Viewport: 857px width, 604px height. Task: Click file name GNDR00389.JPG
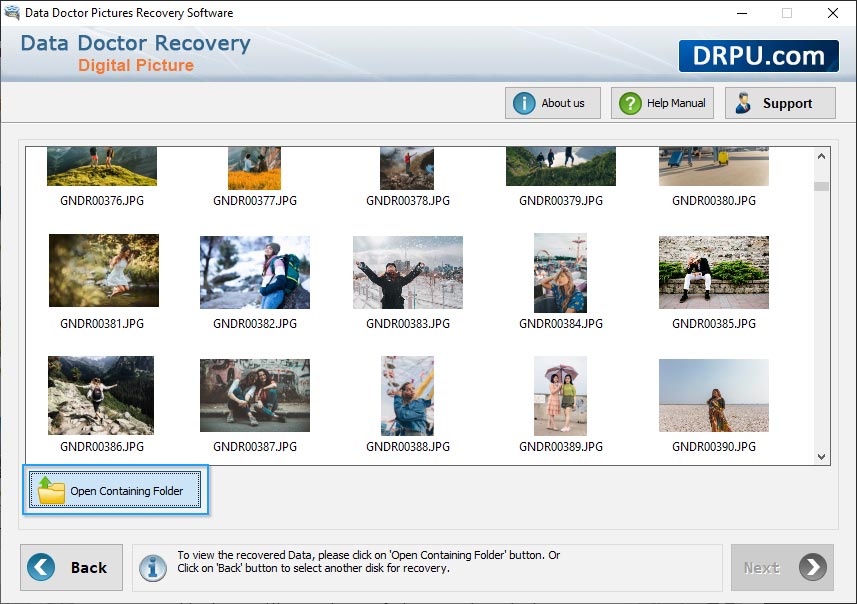pyautogui.click(x=561, y=447)
